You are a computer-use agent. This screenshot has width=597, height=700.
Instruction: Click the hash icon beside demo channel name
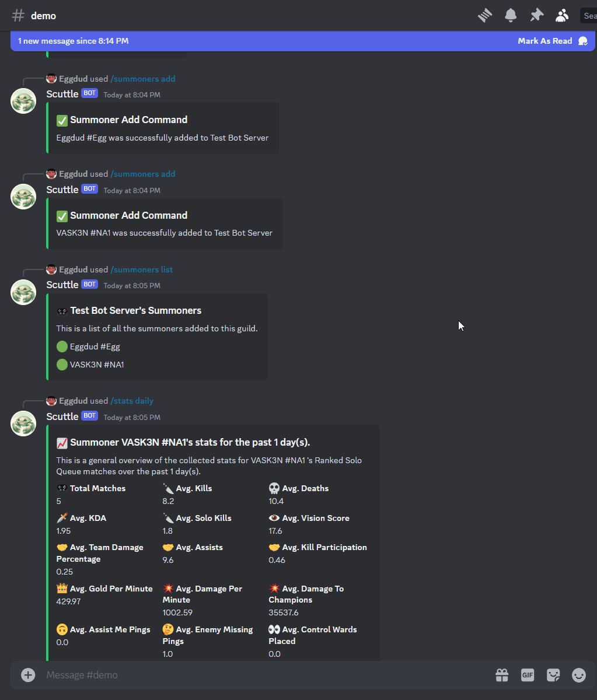point(18,16)
